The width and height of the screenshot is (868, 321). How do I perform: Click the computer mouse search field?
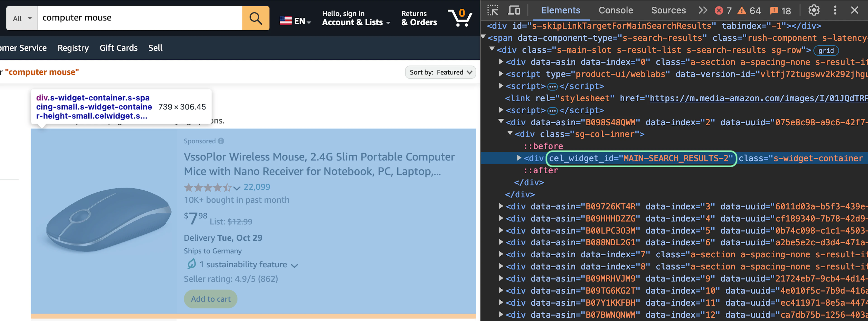[x=140, y=18]
